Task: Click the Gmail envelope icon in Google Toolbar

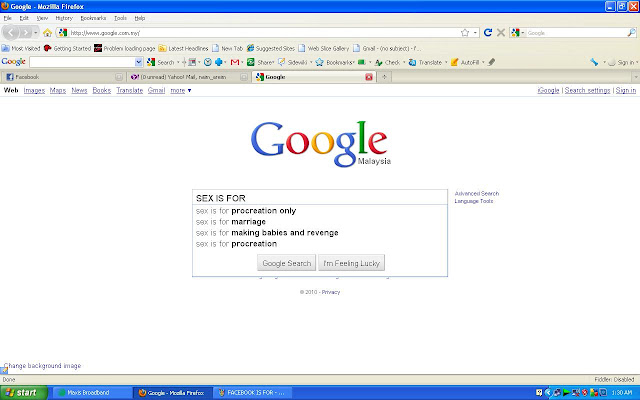Action: [235, 62]
